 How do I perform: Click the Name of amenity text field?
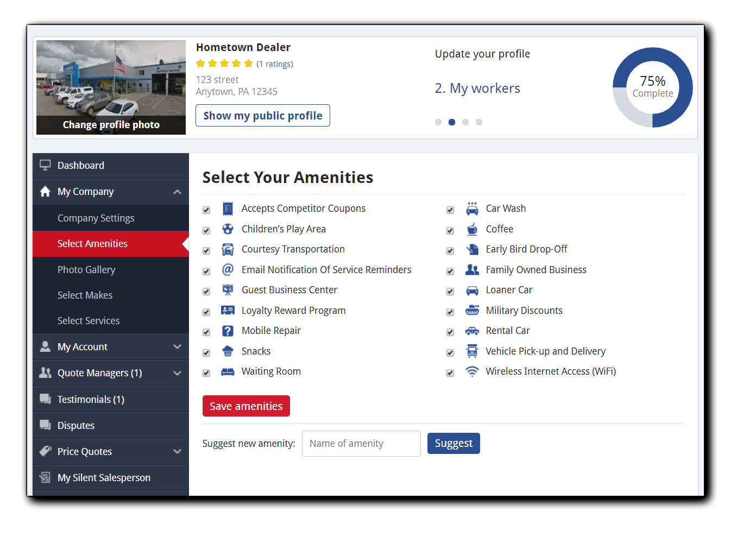[361, 444]
